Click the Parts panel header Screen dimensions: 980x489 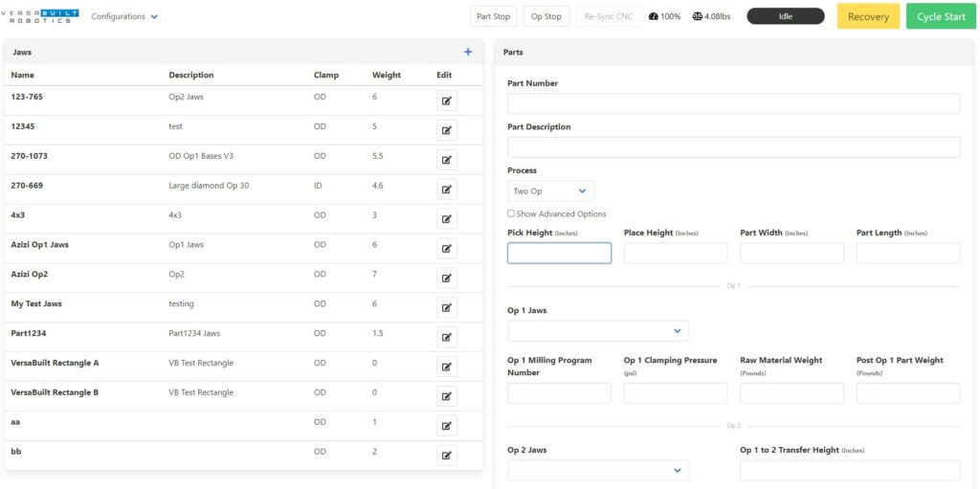click(x=735, y=53)
